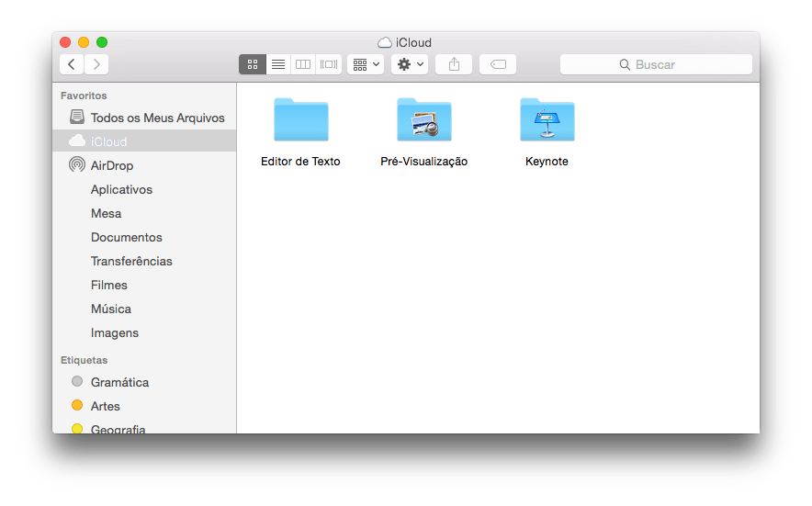Click the Editor de Texto label
This screenshot has width=812, height=506.
point(300,162)
